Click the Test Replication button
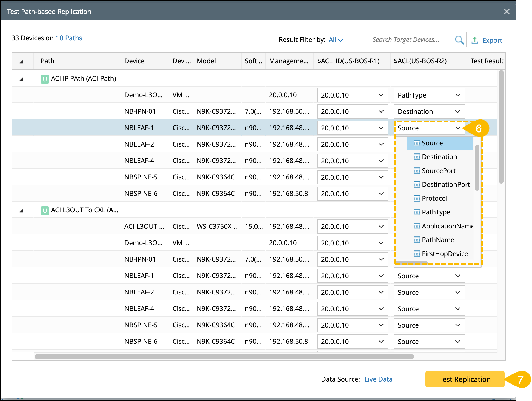This screenshot has height=401, width=532. 464,379
